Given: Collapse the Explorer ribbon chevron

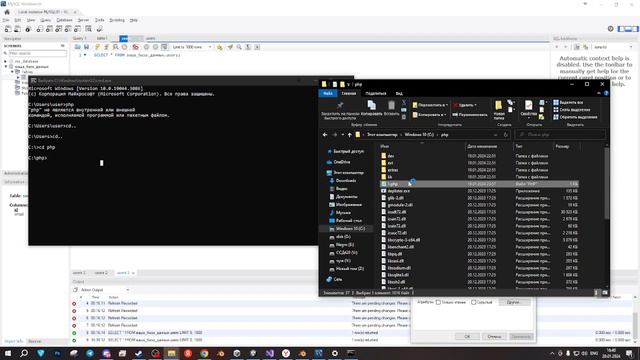Looking at the screenshot, I should [x=599, y=93].
